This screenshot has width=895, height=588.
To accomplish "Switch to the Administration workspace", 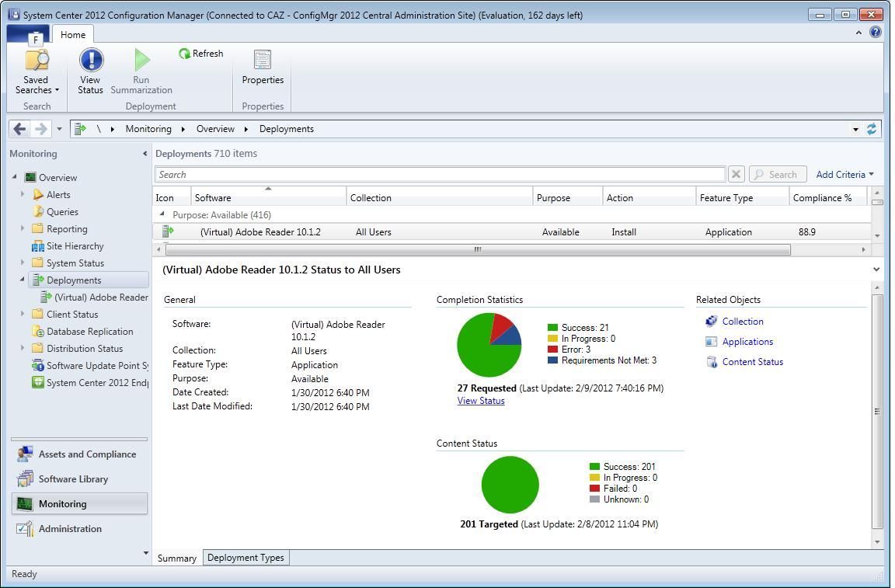I will (79, 529).
